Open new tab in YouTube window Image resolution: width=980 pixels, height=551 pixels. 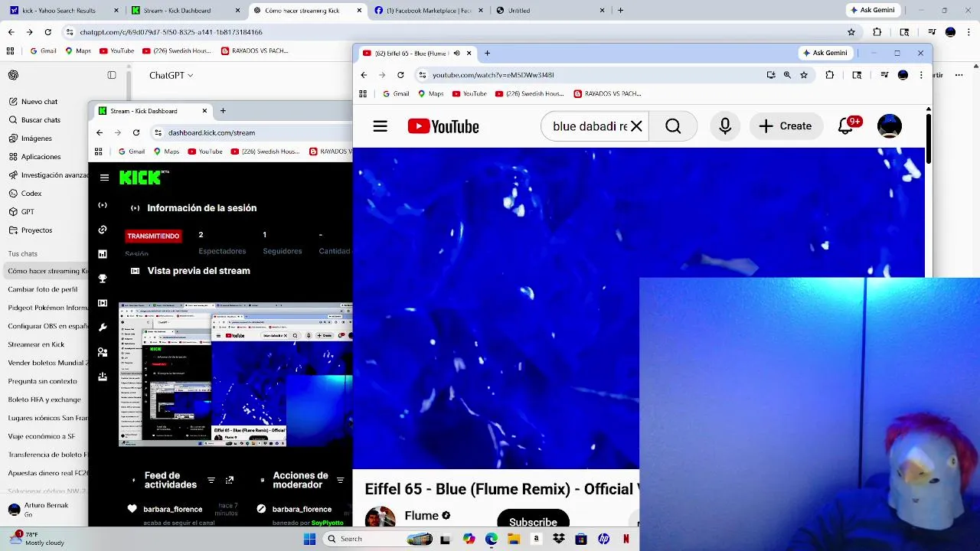tap(487, 53)
